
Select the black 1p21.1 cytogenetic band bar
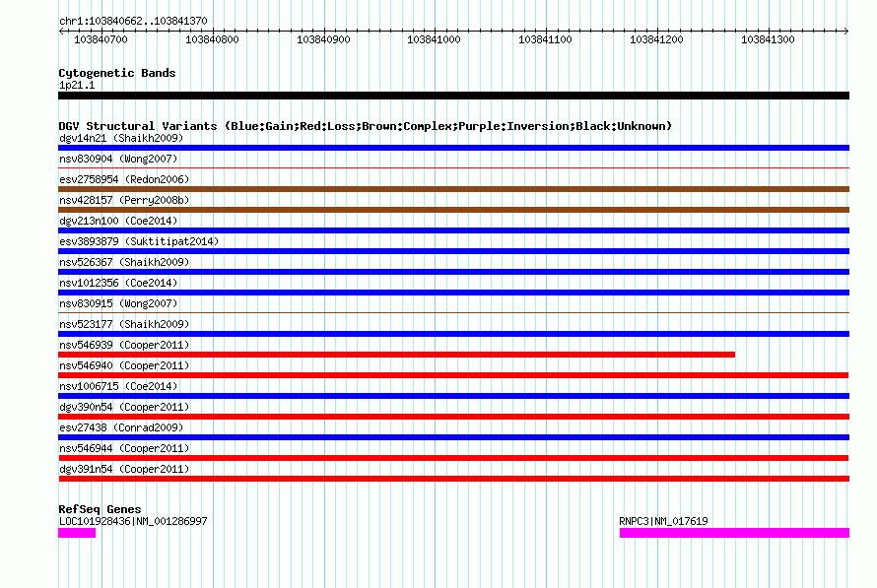pos(453,97)
